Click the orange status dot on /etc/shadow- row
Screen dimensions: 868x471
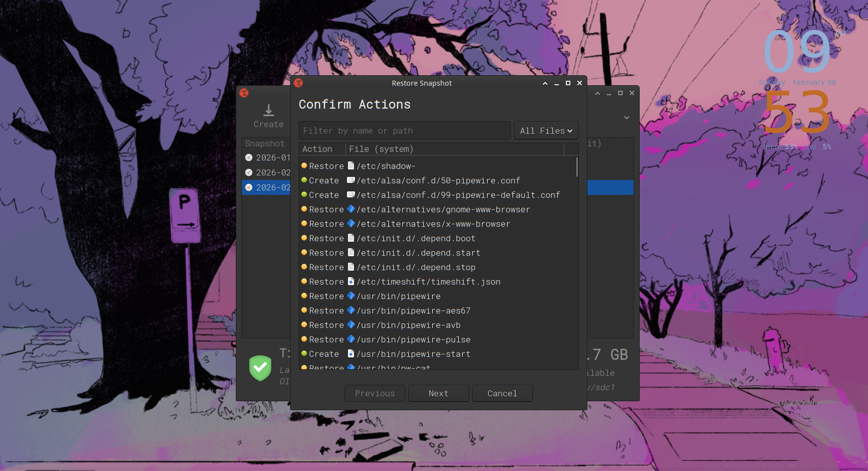click(x=304, y=165)
